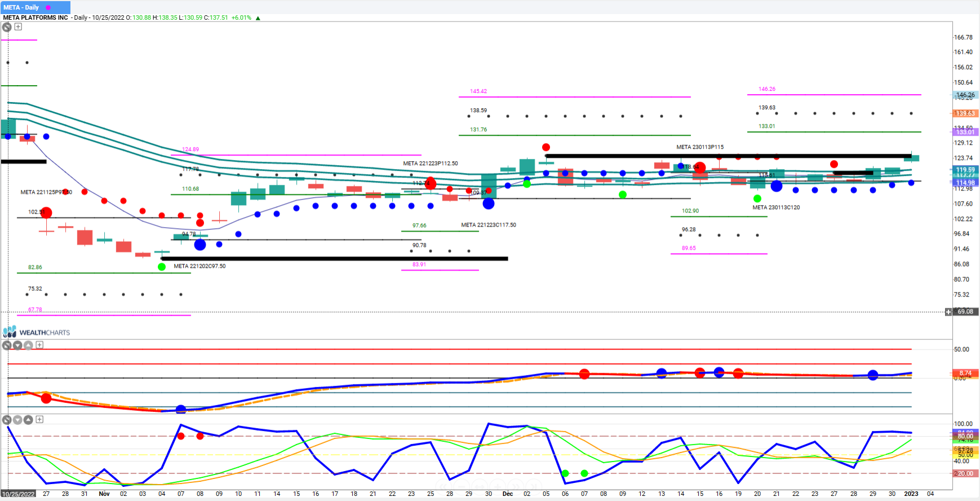The width and height of the screenshot is (980, 501).
Task: Click the magenta dot on META tab
Action: pos(48,7)
